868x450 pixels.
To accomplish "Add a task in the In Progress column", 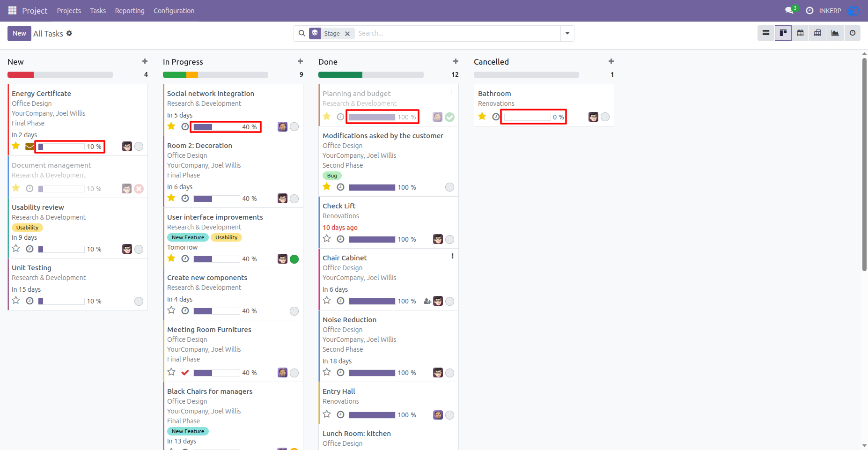I will pyautogui.click(x=300, y=61).
